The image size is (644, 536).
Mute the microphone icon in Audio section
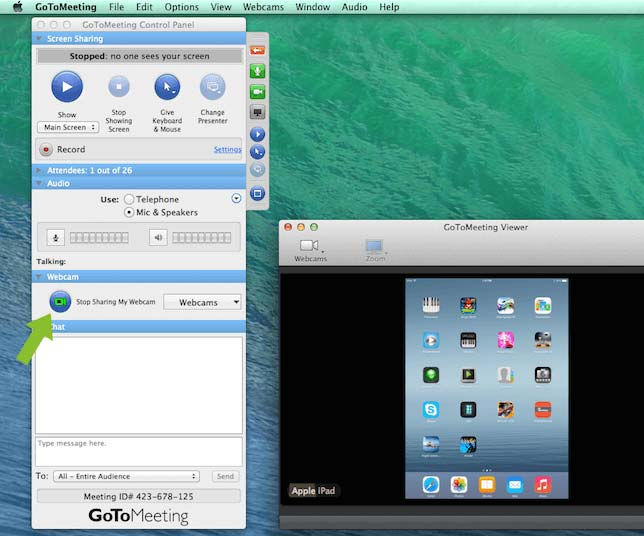tap(55, 238)
